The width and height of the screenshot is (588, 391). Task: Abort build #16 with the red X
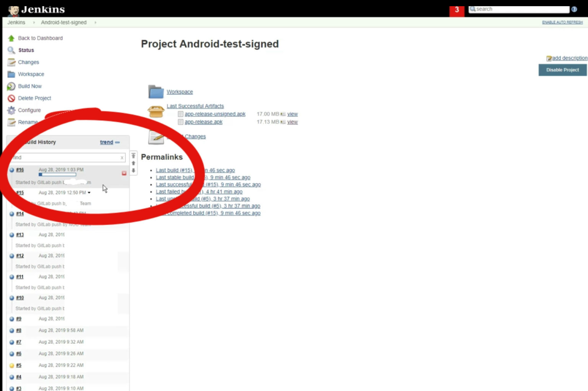click(x=124, y=173)
